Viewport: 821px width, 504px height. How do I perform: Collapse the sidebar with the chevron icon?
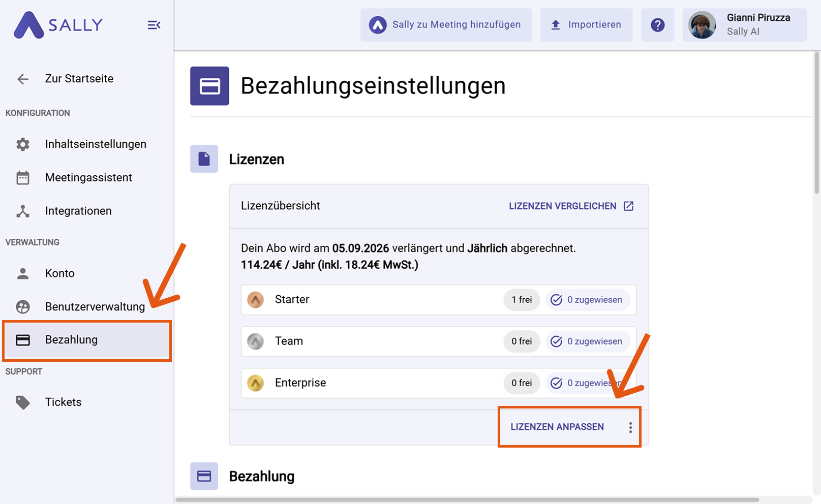(154, 24)
